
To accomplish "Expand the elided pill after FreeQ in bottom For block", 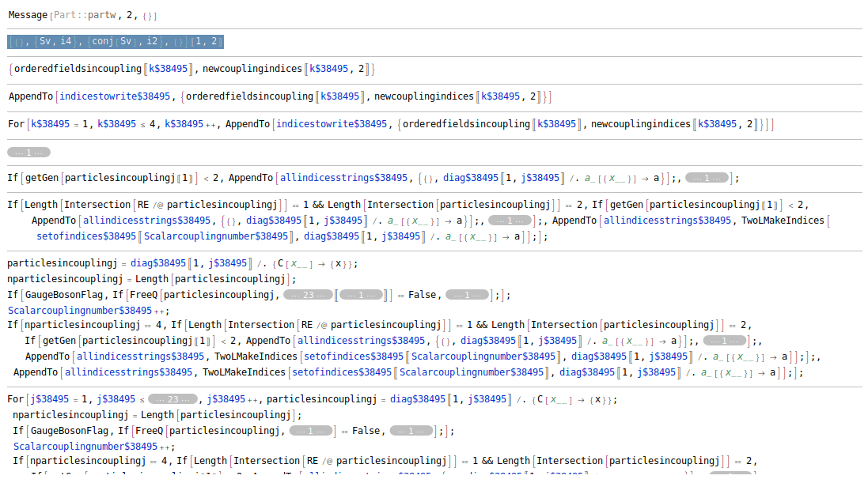I will pyautogui.click(x=312, y=431).
